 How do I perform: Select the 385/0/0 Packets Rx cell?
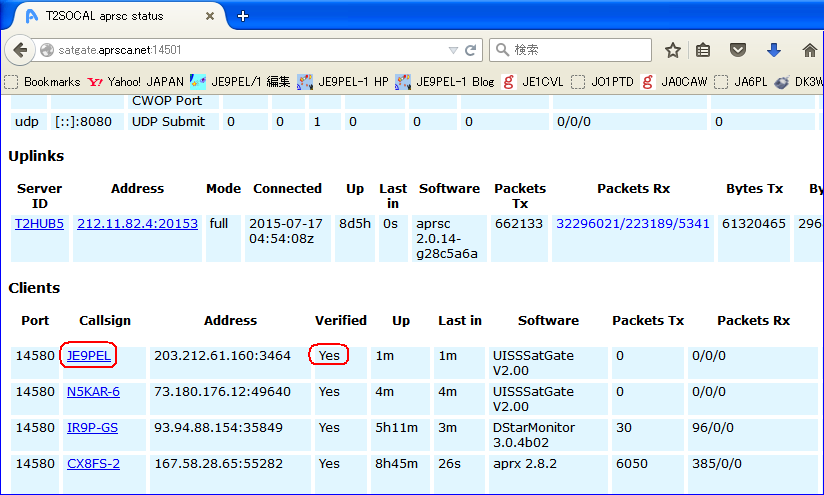754,473
